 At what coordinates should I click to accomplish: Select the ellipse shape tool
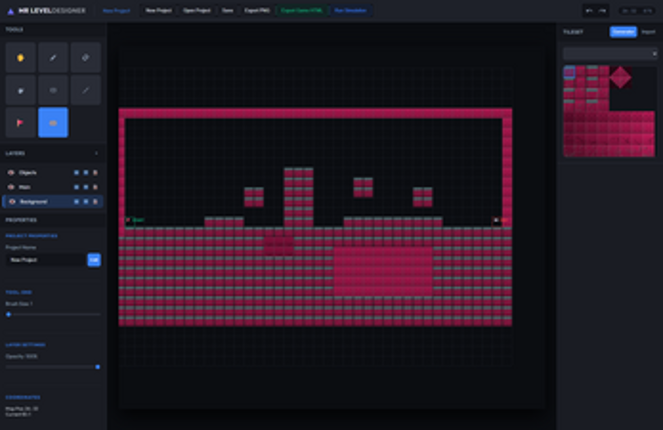click(53, 90)
